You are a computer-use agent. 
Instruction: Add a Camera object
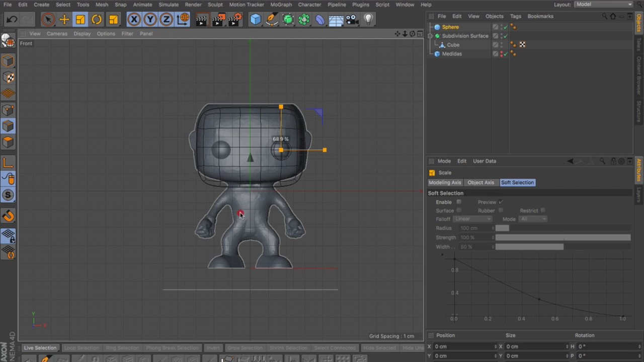(352, 20)
